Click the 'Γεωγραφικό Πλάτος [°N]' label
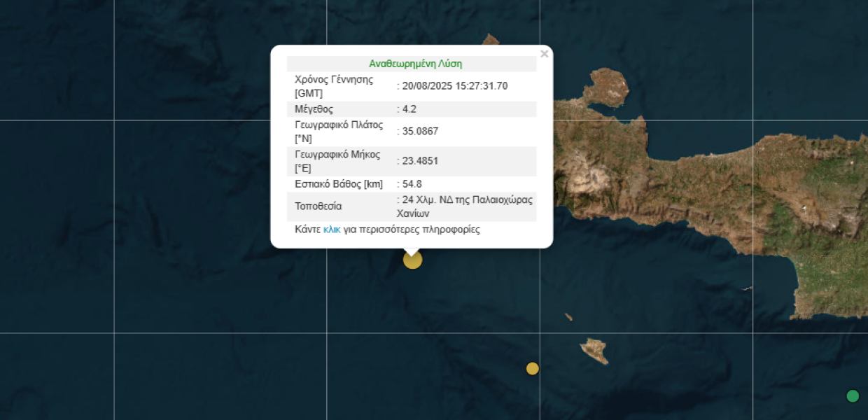This screenshot has width=868, height=420. (x=339, y=132)
